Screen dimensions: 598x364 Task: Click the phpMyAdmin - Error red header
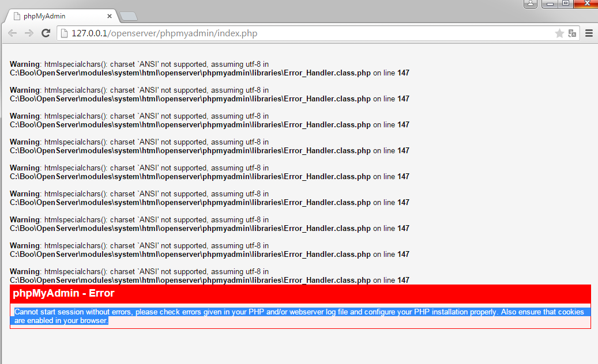(x=300, y=293)
